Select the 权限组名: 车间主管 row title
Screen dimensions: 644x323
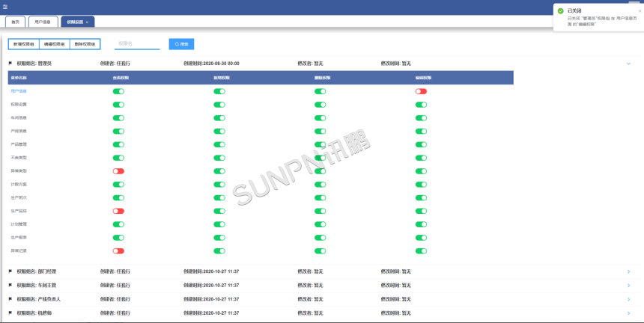(37, 286)
